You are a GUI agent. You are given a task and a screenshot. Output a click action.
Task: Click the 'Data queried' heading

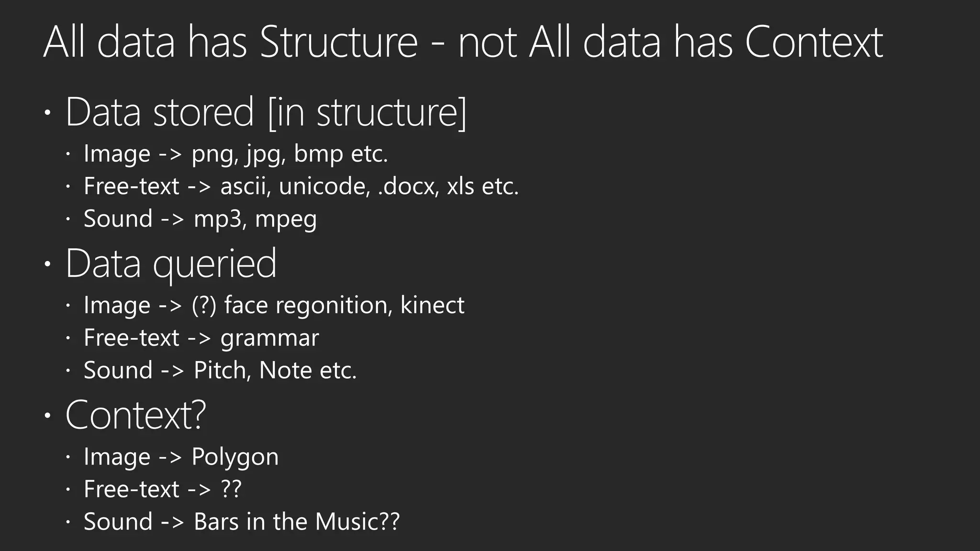pyautogui.click(x=171, y=264)
